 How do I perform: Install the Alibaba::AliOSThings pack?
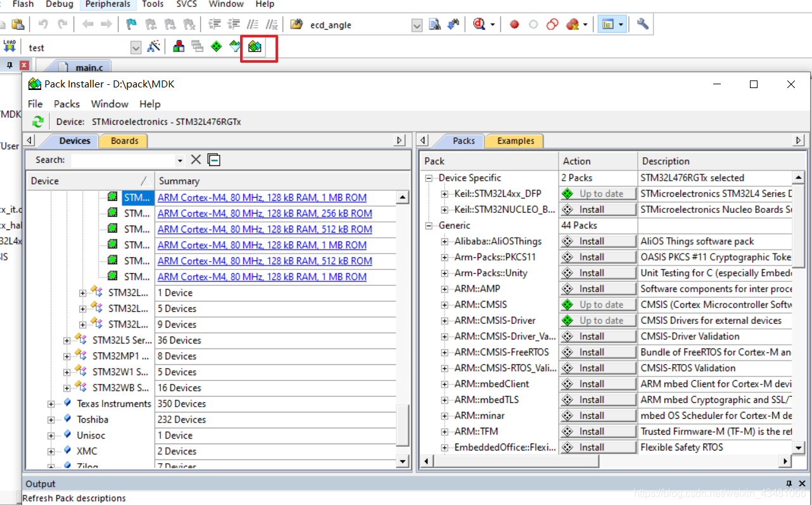598,241
